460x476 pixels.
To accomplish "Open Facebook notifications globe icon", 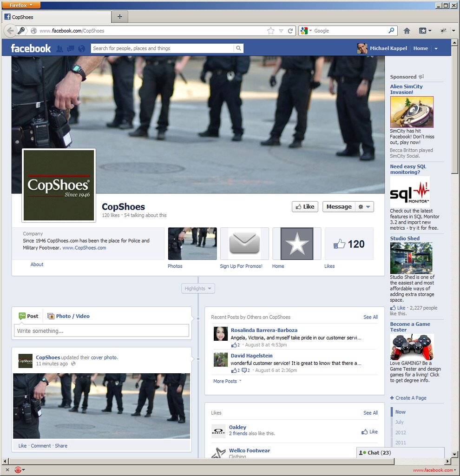I will pos(82,48).
